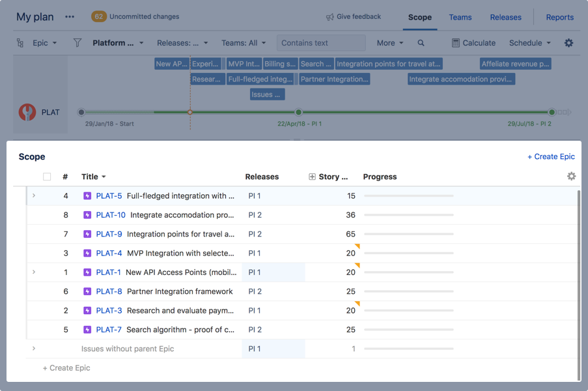Click the 62 uncommitted changes badge
The width and height of the screenshot is (588, 391).
(98, 16)
